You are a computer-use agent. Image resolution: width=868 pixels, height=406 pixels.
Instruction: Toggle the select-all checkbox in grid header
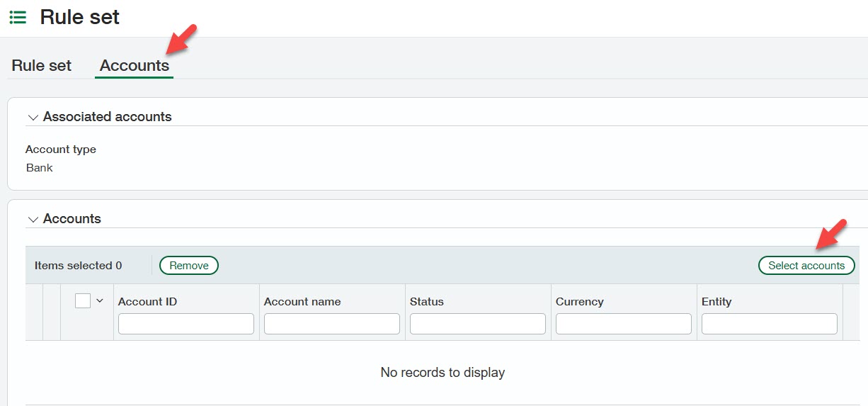pyautogui.click(x=83, y=301)
